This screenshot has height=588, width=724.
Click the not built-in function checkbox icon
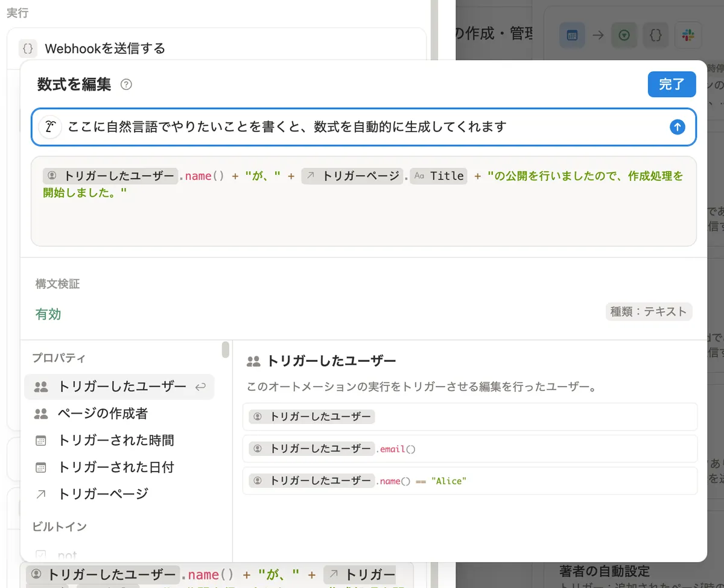tap(41, 555)
